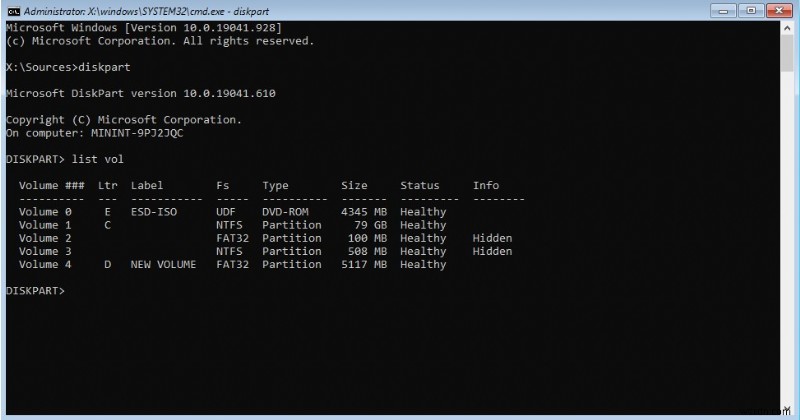Click the final 'DISKPART>' prompt
This screenshot has width=800, height=420.
[x=36, y=291]
